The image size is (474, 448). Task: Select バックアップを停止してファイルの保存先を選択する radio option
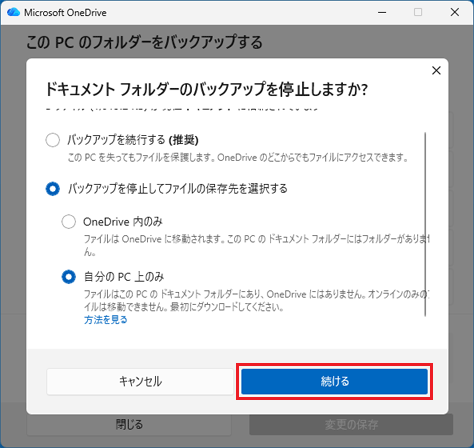pos(53,189)
